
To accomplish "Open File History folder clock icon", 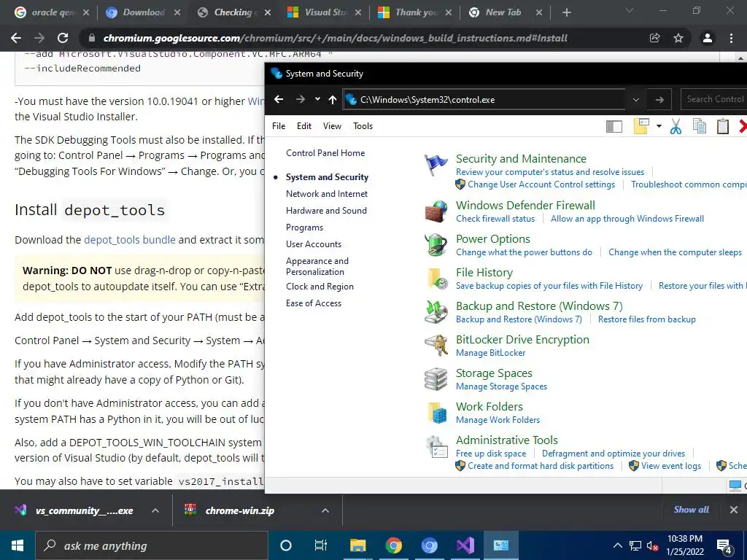I will (x=436, y=279).
